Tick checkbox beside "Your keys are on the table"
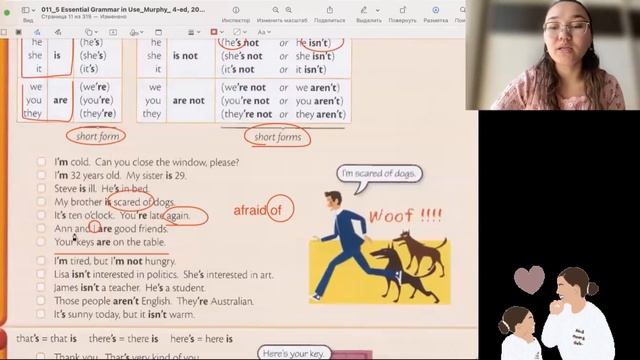640x360 pixels. click(x=41, y=242)
